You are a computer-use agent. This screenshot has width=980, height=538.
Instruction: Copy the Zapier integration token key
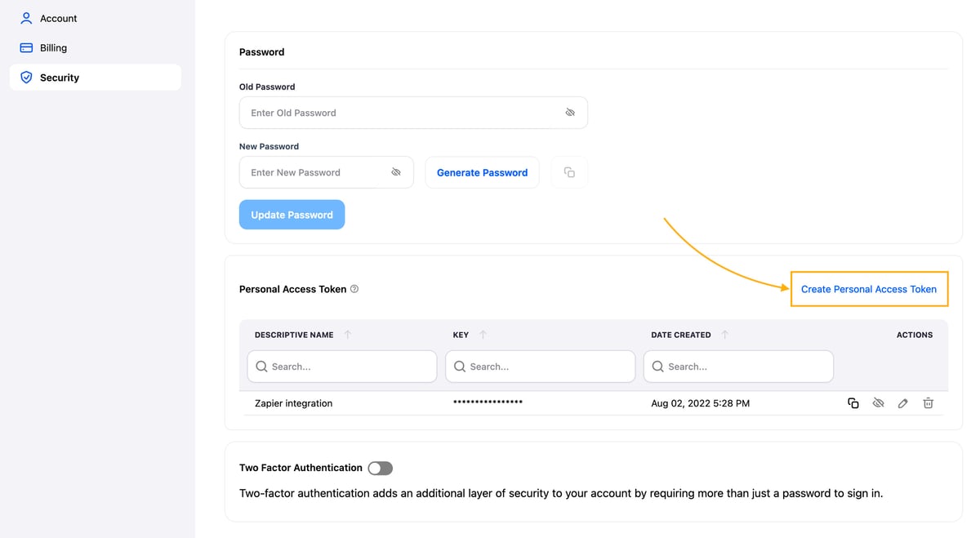[x=853, y=403]
